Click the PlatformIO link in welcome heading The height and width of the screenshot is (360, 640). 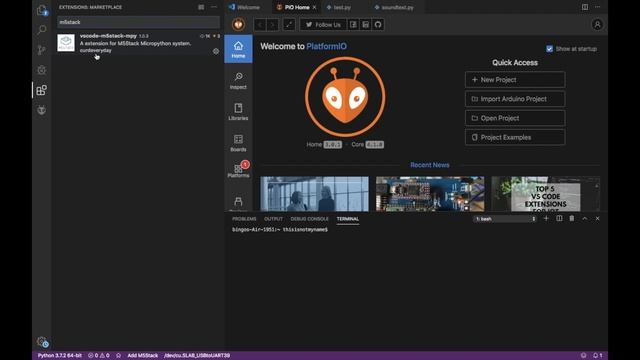(x=327, y=47)
